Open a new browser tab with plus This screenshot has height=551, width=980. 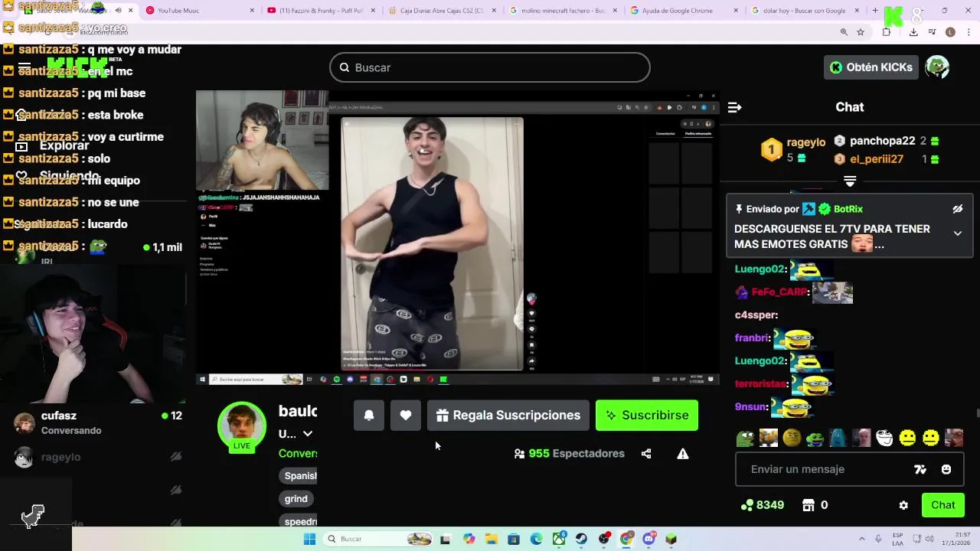click(876, 11)
